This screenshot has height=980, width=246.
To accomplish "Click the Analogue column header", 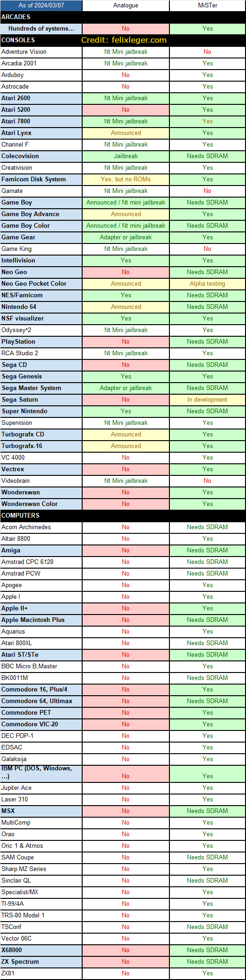I will 126,6.
